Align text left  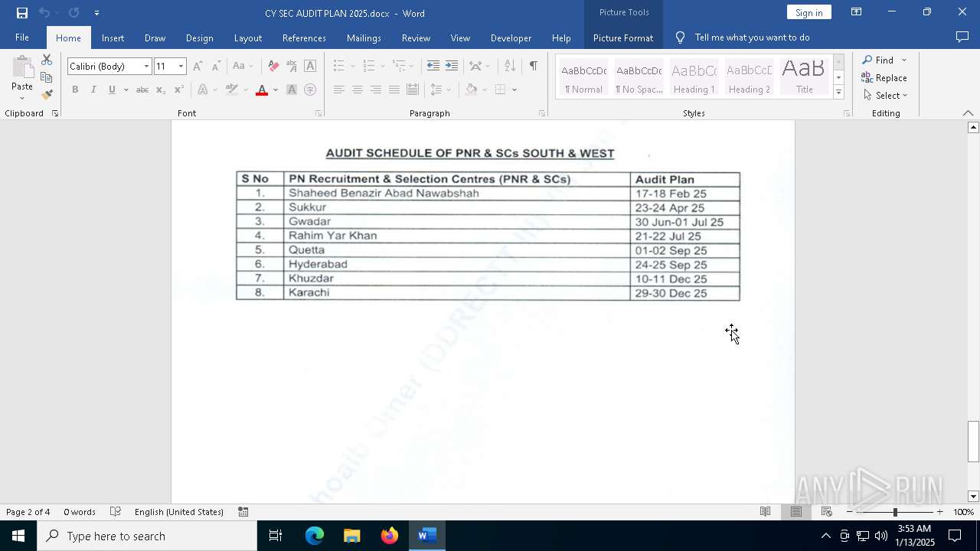pos(339,90)
